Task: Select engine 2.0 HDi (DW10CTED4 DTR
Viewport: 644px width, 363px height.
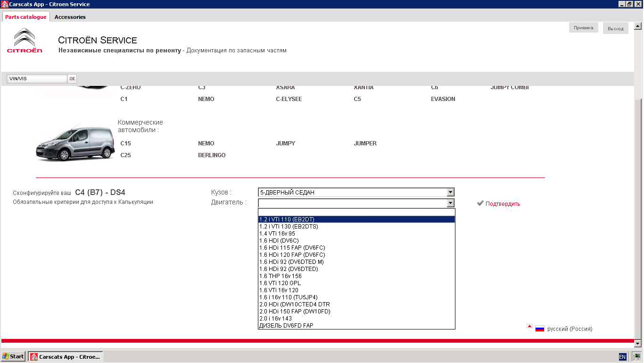Action: tap(356, 304)
